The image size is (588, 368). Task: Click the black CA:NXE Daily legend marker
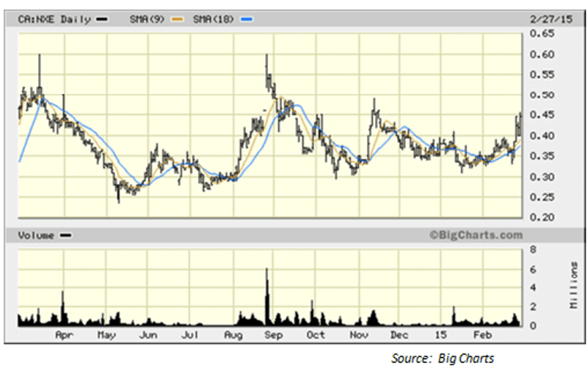[102, 20]
